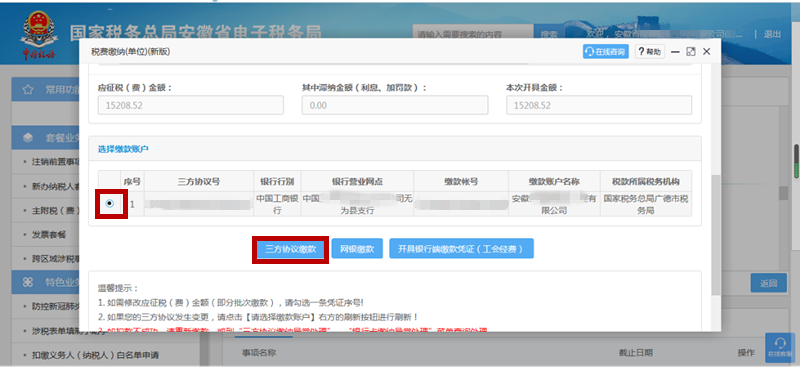Click the 操作 column header in background

click(x=746, y=353)
